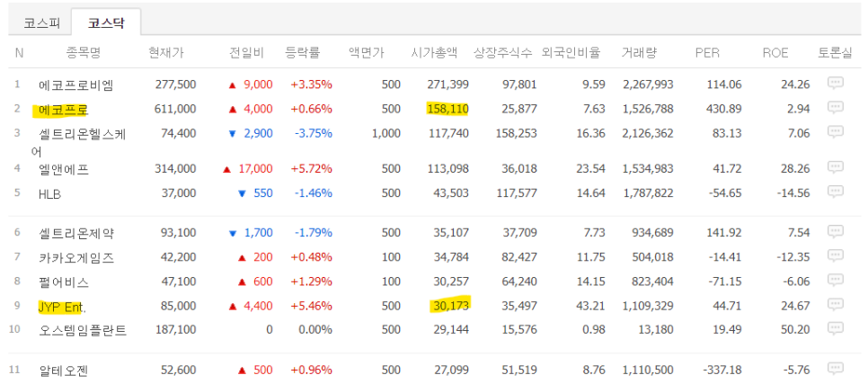
Task: Open the 알테오젠 stock link
Action: click(64, 371)
